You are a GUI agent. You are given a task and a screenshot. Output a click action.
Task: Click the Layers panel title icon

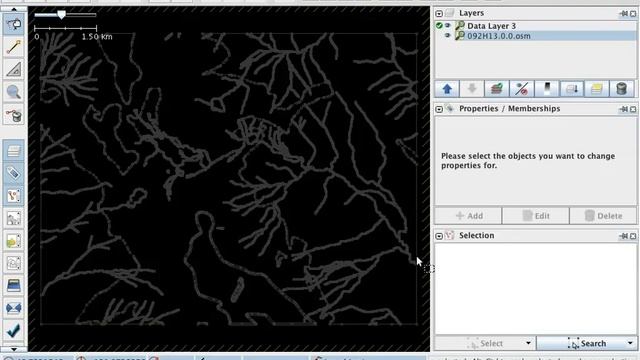pos(450,13)
